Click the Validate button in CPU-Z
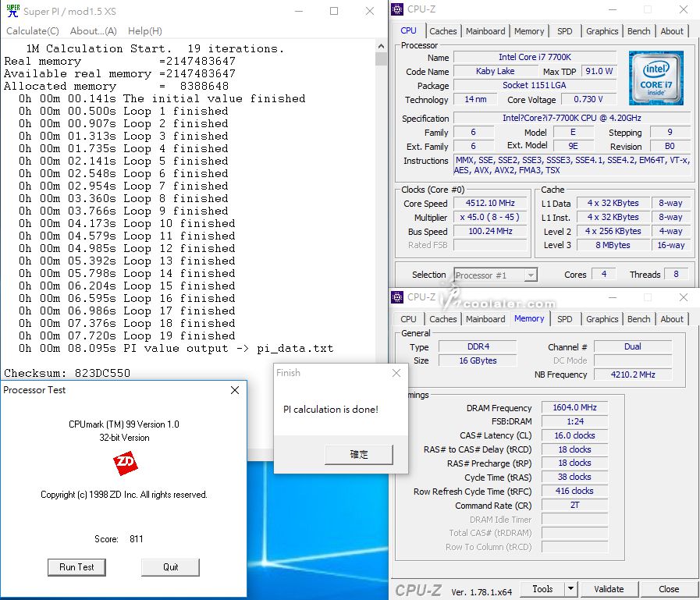700x600 pixels. pos(609,589)
